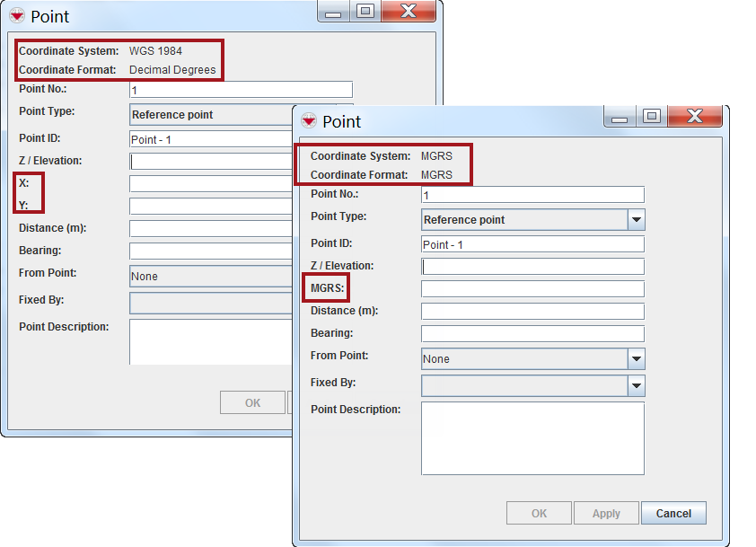This screenshot has height=547, width=756.
Task: Click OK in the MGRS Point dialog
Action: (539, 514)
